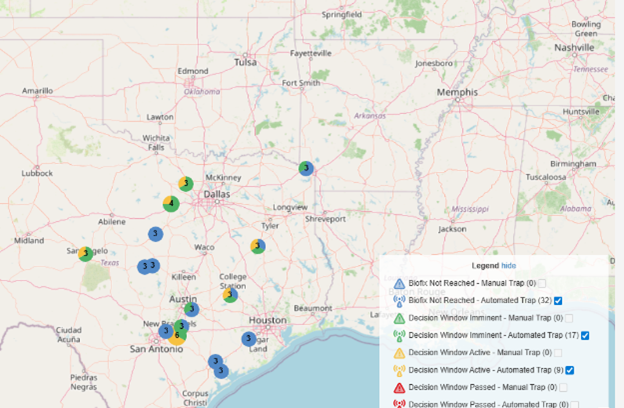Click the 'Decision Window Imminent - Automated Trap (17)' label
624x408 pixels.
coord(493,336)
